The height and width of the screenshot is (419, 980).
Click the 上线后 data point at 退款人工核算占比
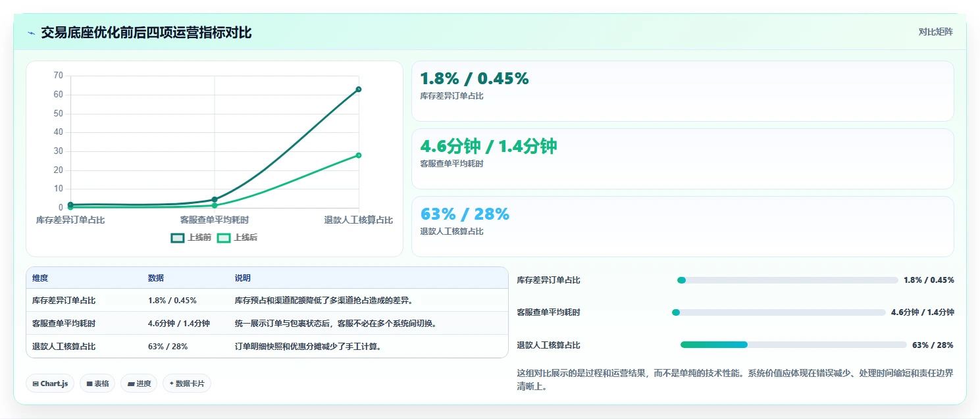click(x=359, y=155)
